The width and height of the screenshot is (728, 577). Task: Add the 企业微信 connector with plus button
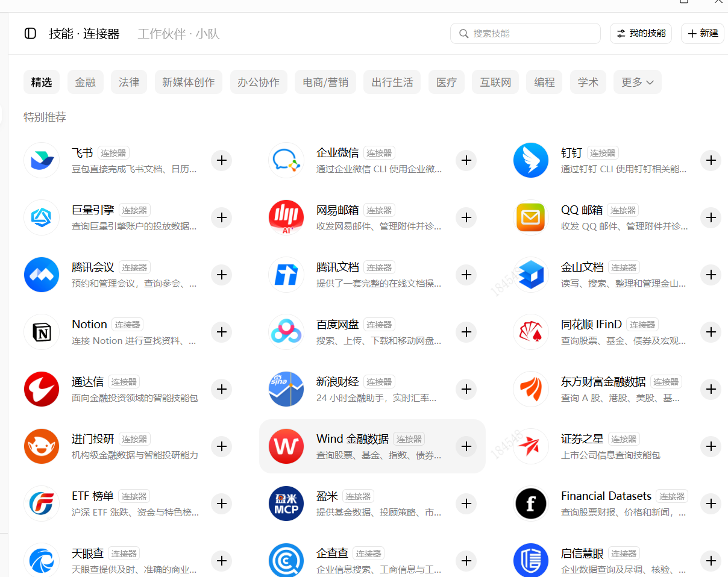[466, 160]
